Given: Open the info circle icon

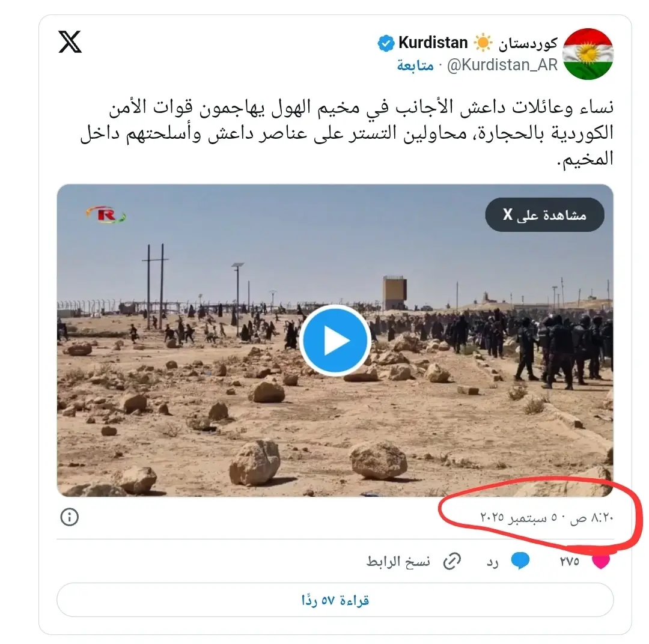Looking at the screenshot, I should pos(70,517).
